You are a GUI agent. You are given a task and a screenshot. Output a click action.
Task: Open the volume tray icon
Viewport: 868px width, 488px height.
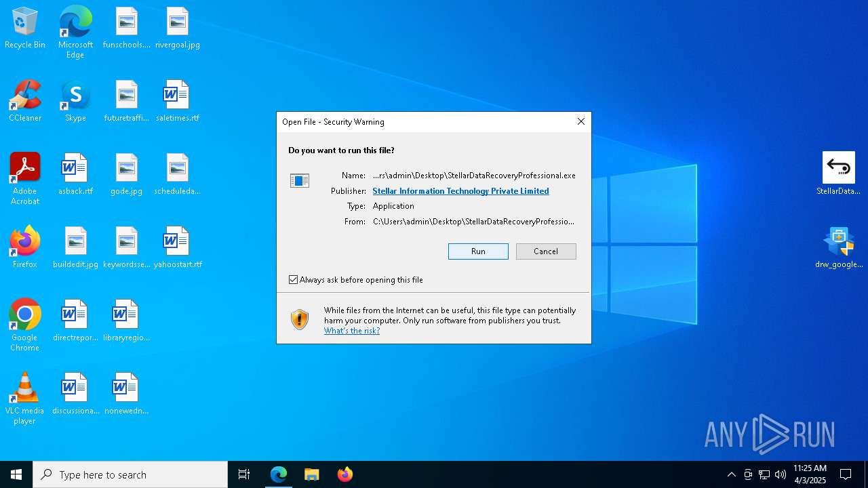(781, 474)
